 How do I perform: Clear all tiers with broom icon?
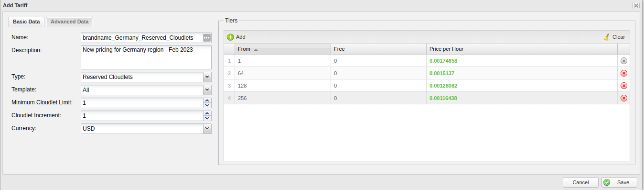pyautogui.click(x=607, y=37)
